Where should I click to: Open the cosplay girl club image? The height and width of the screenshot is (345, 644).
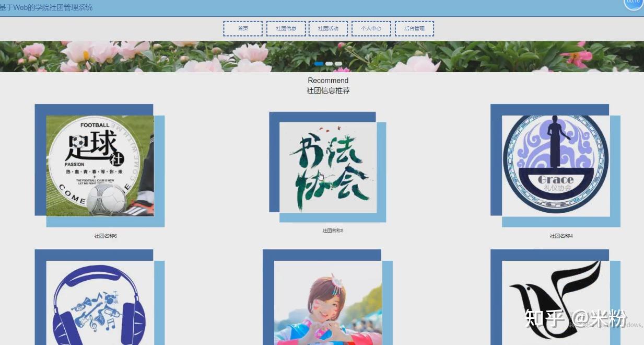coord(328,303)
